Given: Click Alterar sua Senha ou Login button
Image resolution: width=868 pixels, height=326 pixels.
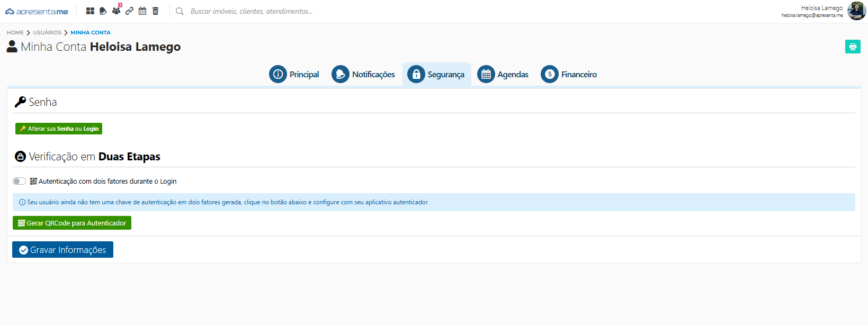Looking at the screenshot, I should [x=59, y=129].
